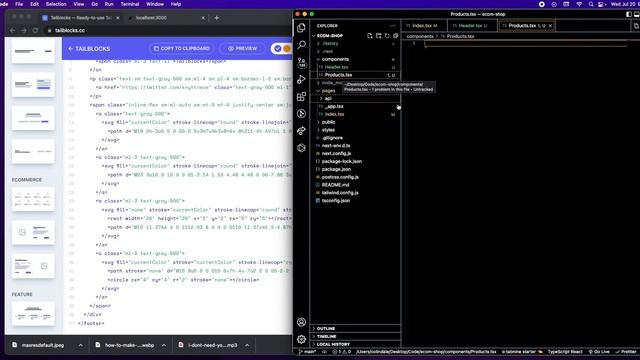Expand the .next folder

point(355,51)
